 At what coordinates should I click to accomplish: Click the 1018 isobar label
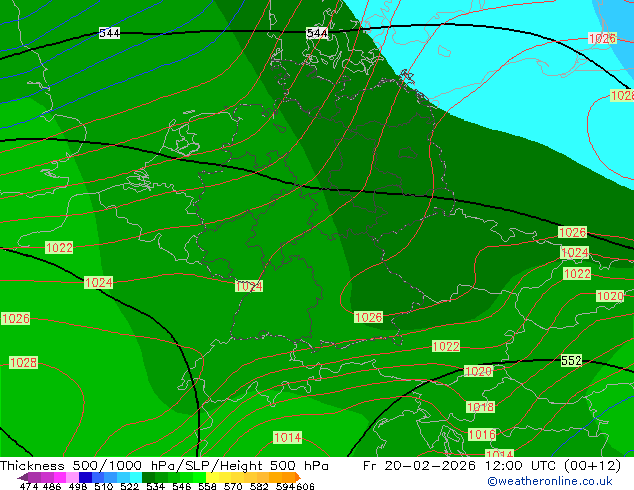(x=480, y=407)
